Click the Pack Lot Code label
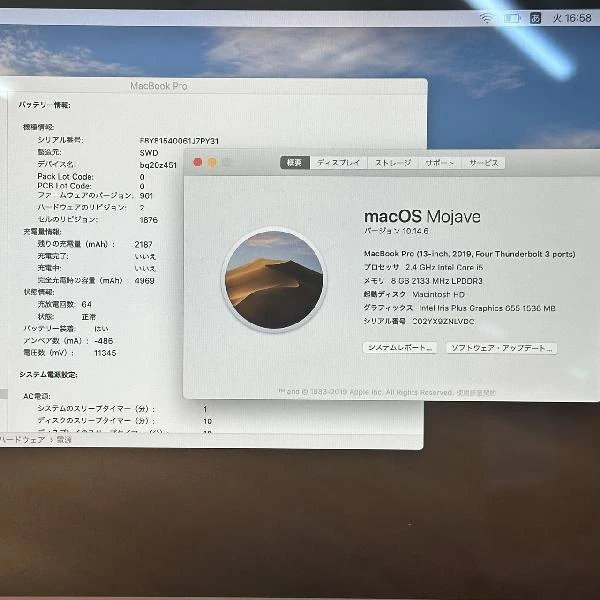 tap(65, 176)
